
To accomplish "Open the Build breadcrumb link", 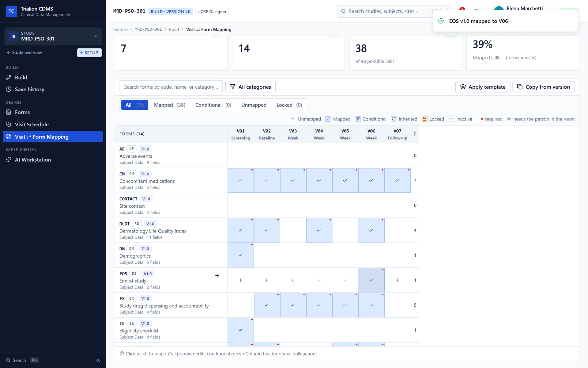I will point(174,29).
